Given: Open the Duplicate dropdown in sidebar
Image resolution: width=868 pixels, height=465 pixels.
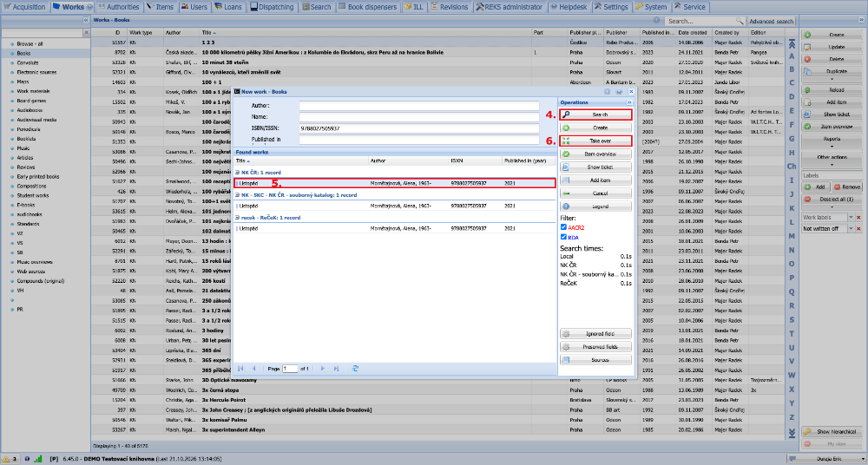Looking at the screenshot, I should click(832, 75).
